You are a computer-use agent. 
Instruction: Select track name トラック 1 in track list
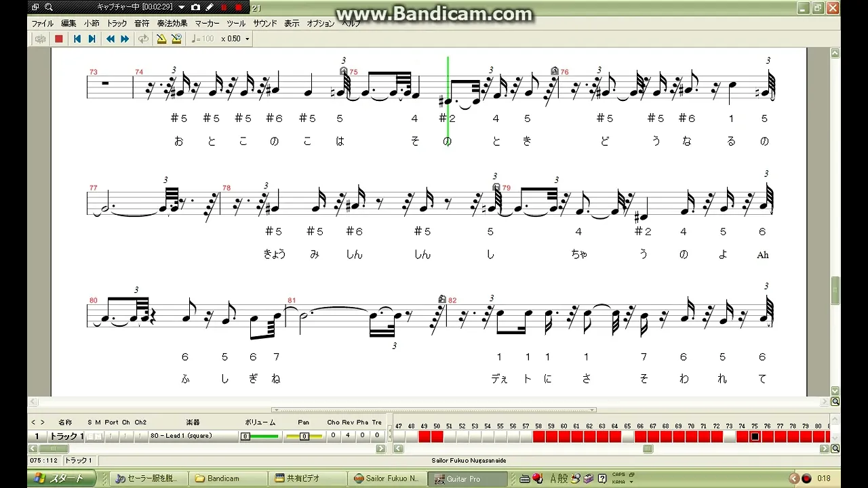66,436
